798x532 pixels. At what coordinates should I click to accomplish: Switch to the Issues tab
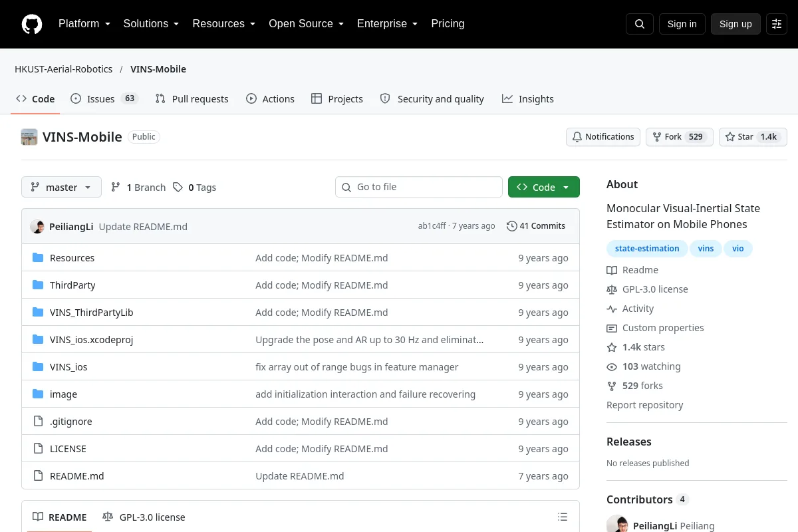coord(104,99)
